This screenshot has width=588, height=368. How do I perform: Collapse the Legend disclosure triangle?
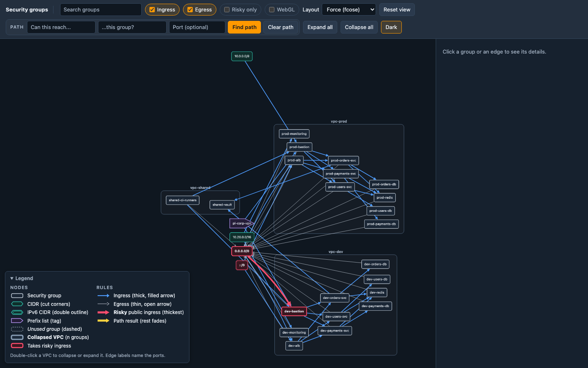[12, 278]
